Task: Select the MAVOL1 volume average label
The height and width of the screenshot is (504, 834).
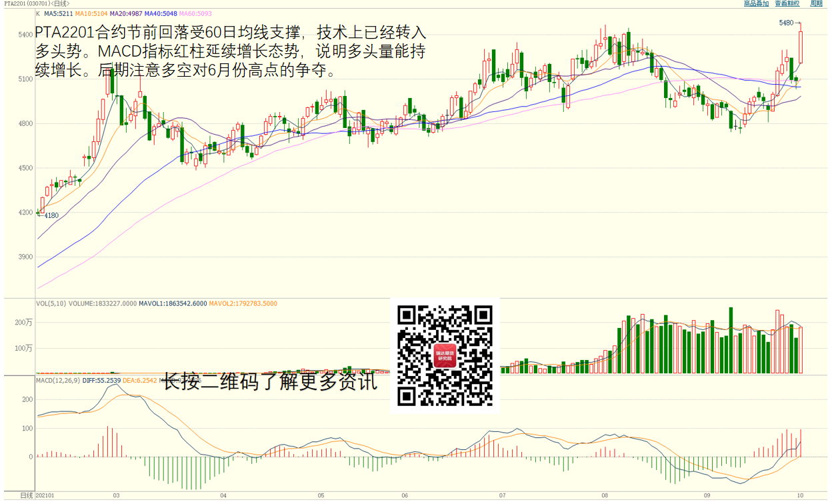Action: (173, 304)
